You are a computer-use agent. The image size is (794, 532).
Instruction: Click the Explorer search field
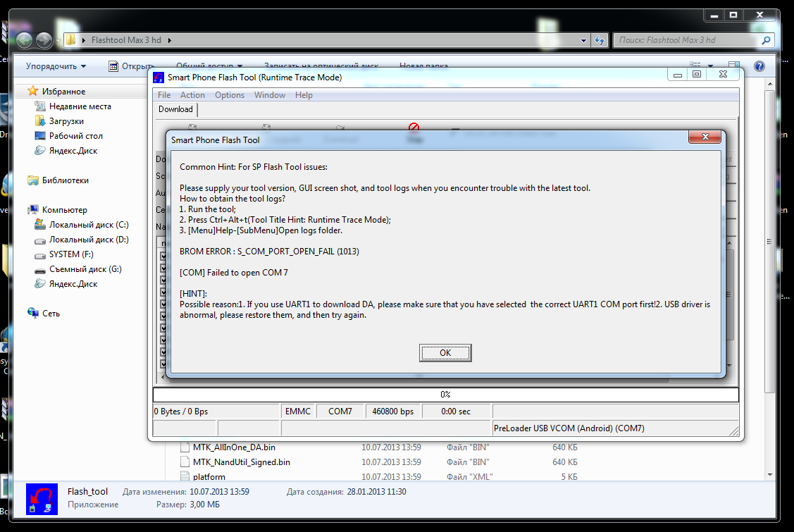coord(686,40)
